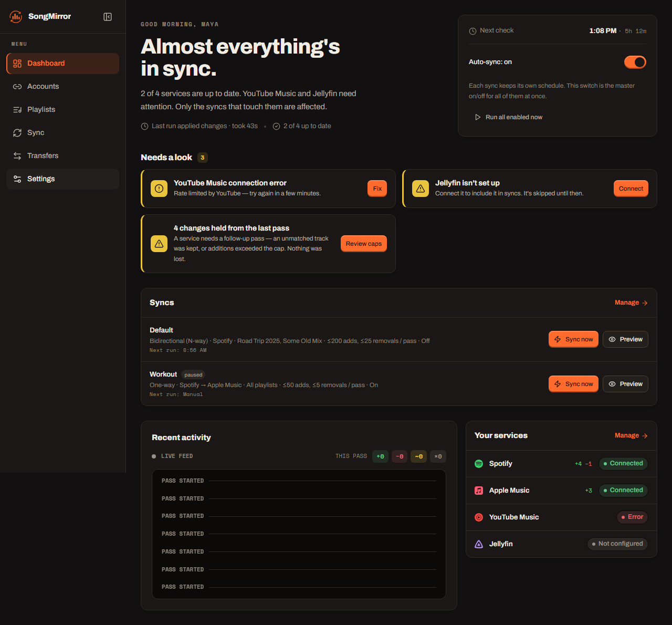
Task: Open the Transfers page
Action: (x=62, y=156)
